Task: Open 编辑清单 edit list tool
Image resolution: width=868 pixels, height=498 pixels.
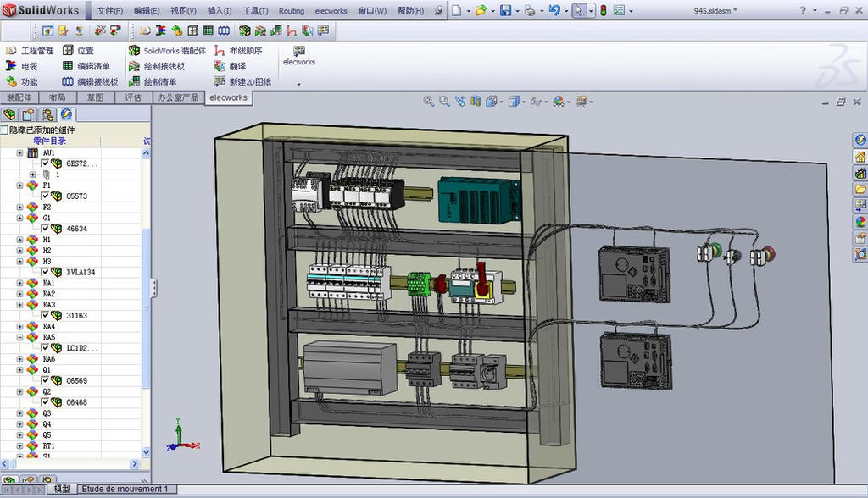Action: click(x=86, y=66)
